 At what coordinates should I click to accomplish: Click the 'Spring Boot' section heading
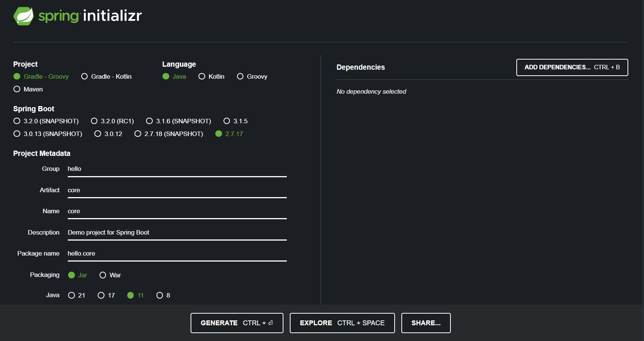(34, 109)
